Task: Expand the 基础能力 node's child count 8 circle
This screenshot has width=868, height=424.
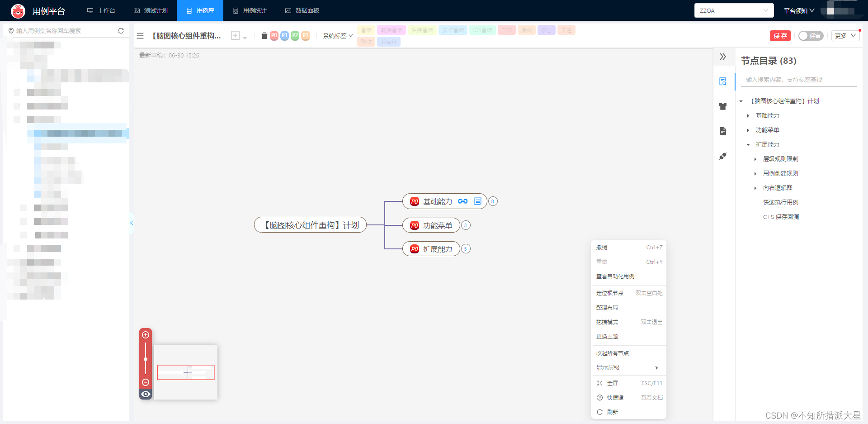Action: point(493,201)
